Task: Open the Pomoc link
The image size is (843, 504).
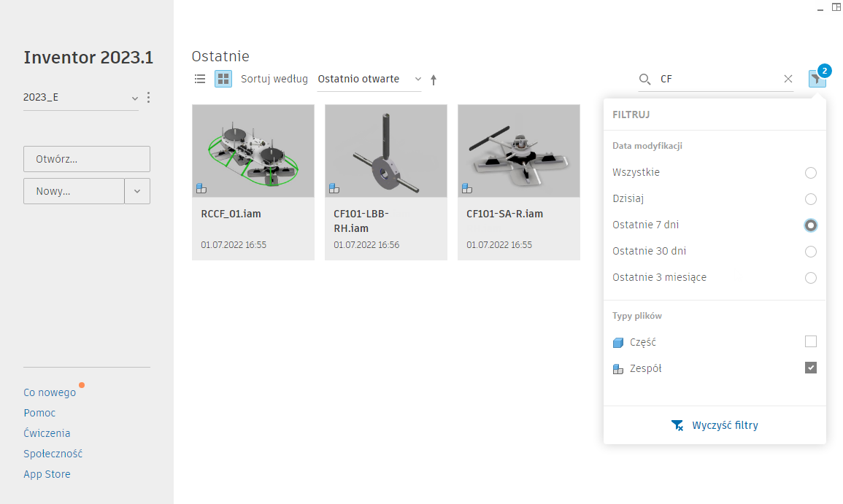Action: point(39,414)
